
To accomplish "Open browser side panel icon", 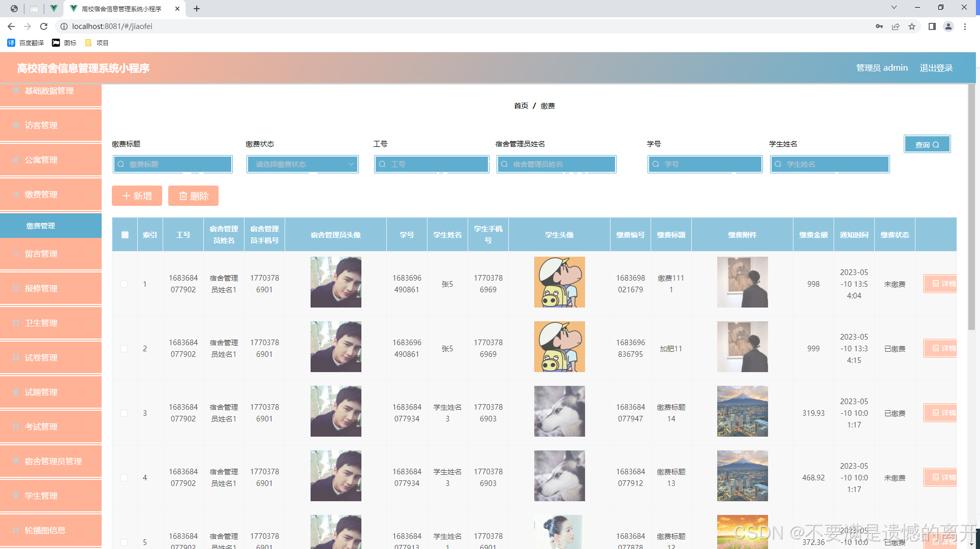I will pyautogui.click(x=932, y=26).
